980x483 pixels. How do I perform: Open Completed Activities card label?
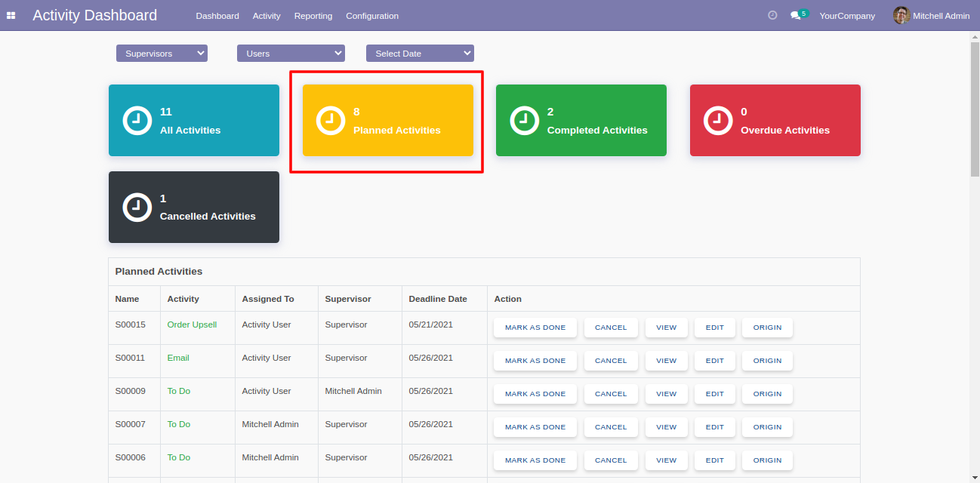[x=597, y=130]
